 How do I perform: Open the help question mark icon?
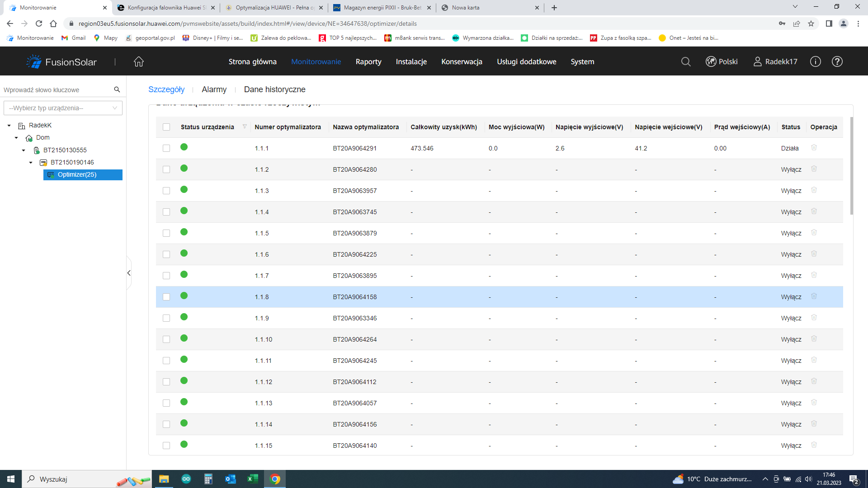click(x=837, y=61)
